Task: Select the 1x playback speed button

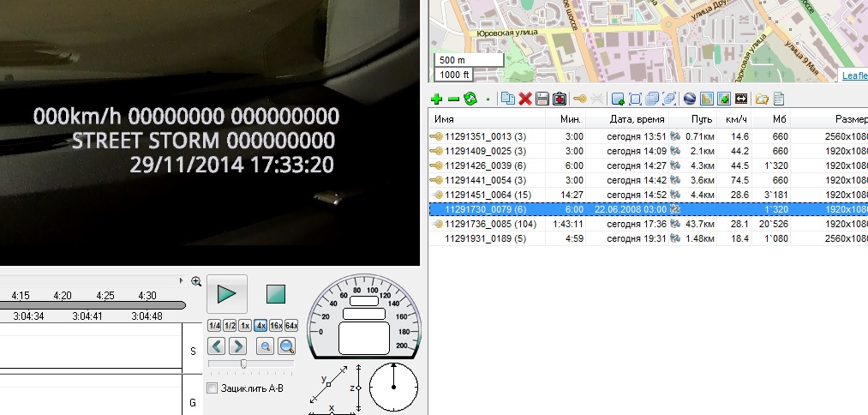Action: coord(244,326)
